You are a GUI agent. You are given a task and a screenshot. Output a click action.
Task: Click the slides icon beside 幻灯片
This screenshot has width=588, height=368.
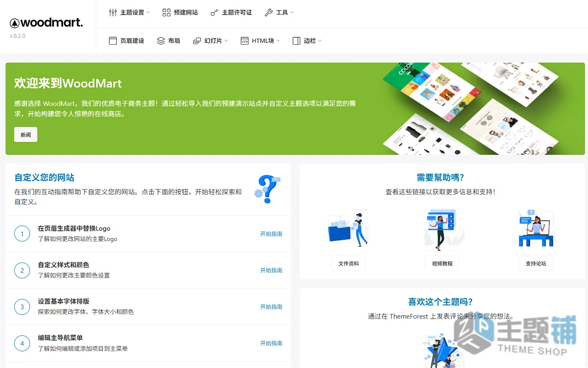[197, 41]
